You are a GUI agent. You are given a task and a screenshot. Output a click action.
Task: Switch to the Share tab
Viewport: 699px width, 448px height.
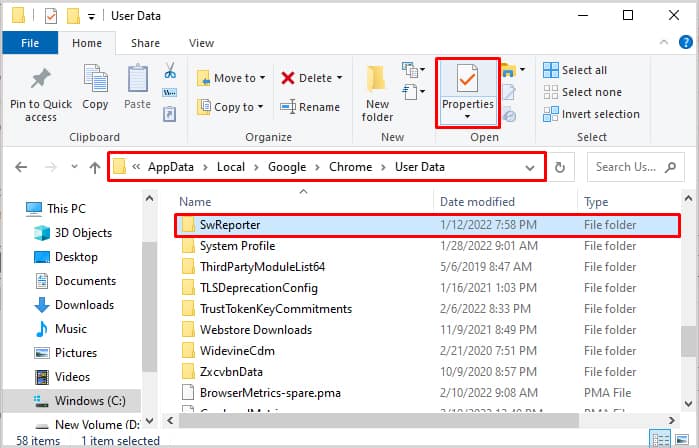point(145,43)
